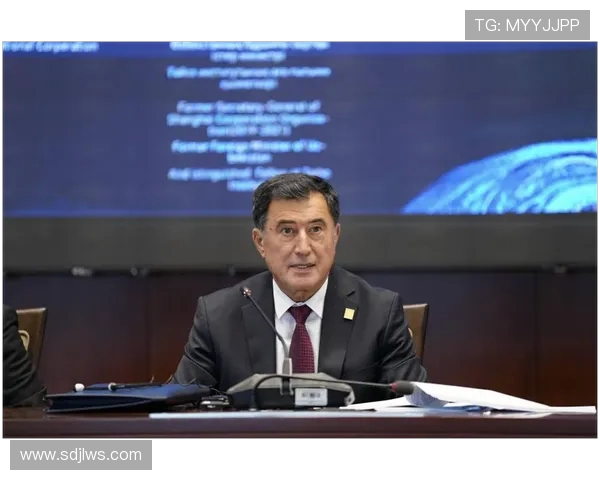Open the www.sdjlws.com watermark link
This screenshot has height=480, width=600.
[x=81, y=455]
